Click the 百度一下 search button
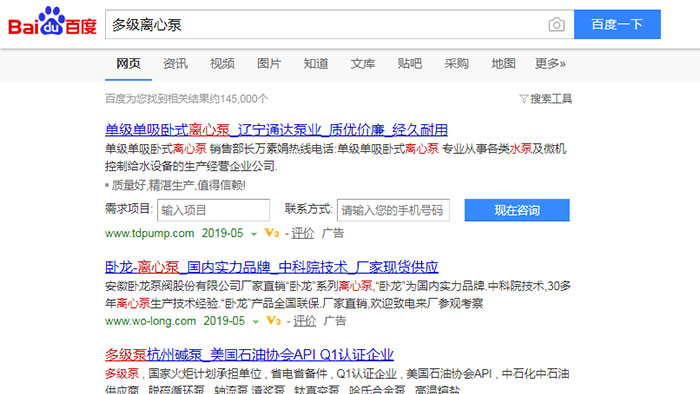The height and width of the screenshot is (394, 700). [x=617, y=25]
